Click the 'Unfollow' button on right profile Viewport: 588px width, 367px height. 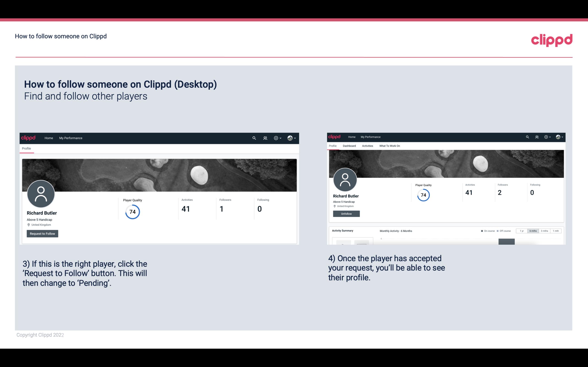(346, 214)
